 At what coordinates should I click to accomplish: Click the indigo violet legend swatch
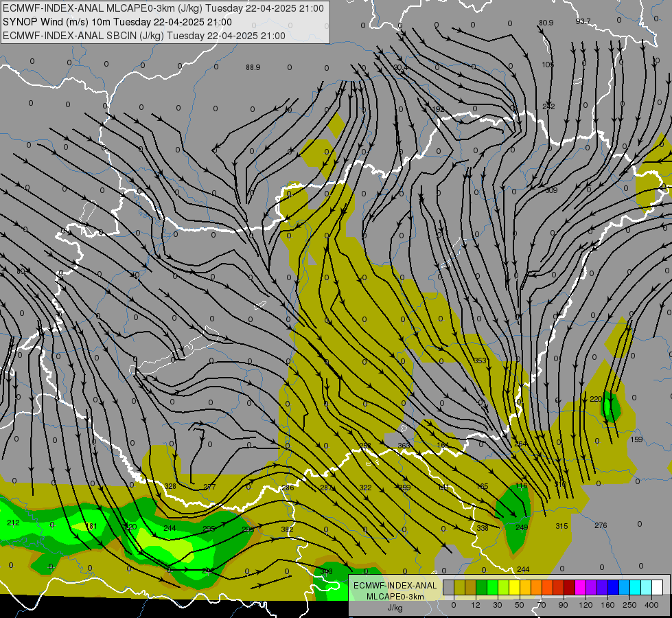coord(603,587)
